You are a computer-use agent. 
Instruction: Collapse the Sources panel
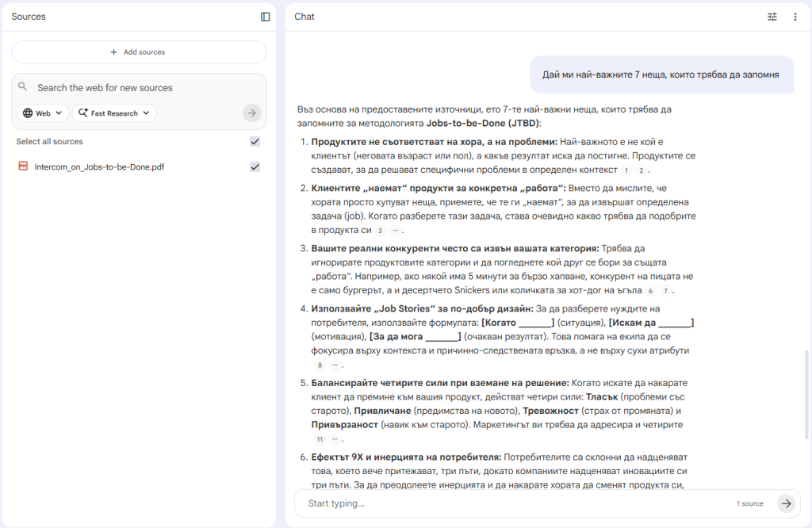coord(266,17)
